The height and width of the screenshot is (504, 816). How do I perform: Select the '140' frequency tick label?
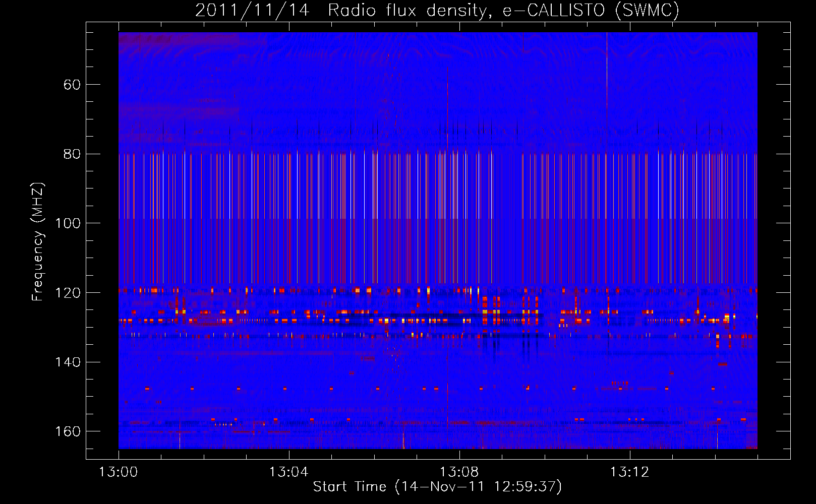pos(68,362)
